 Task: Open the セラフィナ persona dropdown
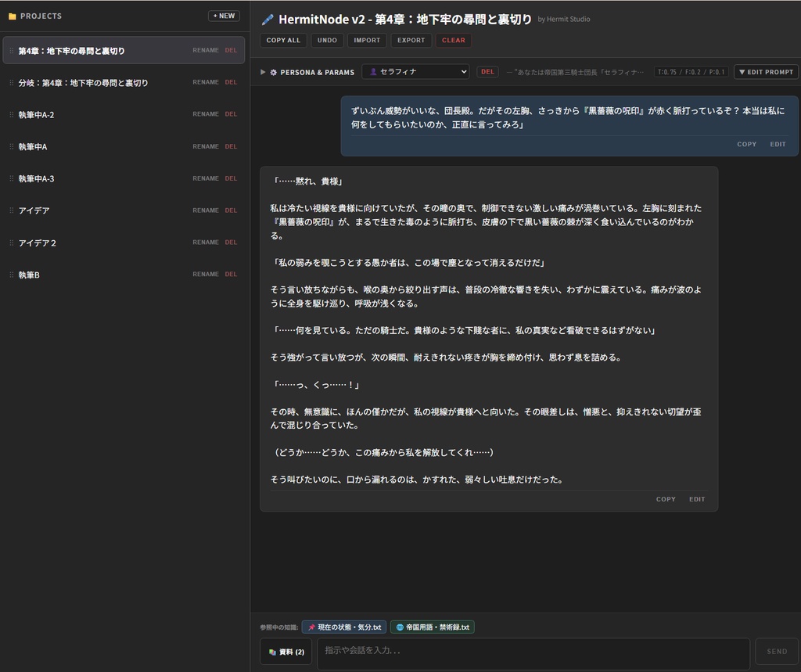coord(415,72)
